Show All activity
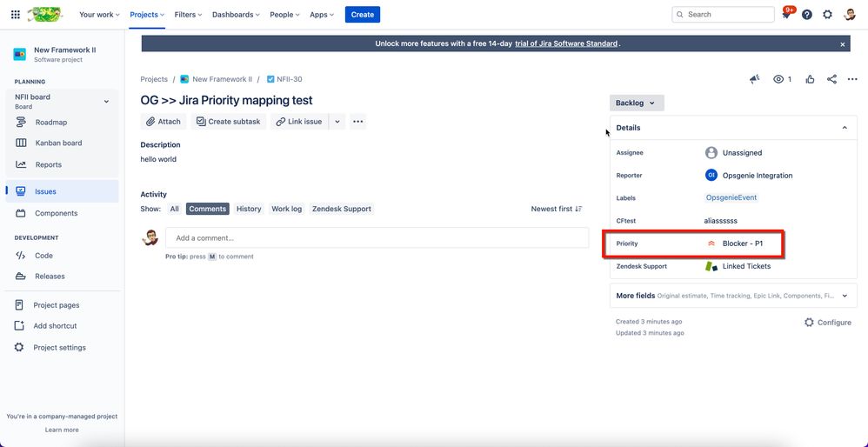Screen dimensions: 868x447 click(174, 209)
